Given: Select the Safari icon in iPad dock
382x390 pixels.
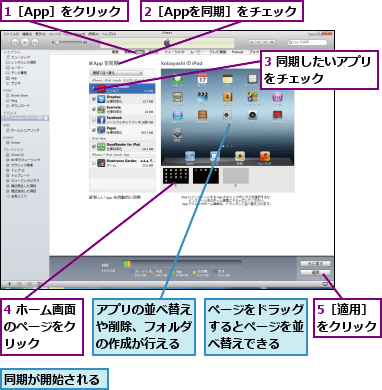Looking at the screenshot, I should coord(190,156).
